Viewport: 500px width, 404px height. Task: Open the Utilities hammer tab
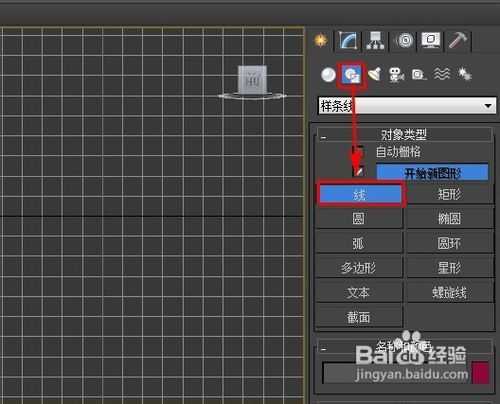[458, 41]
